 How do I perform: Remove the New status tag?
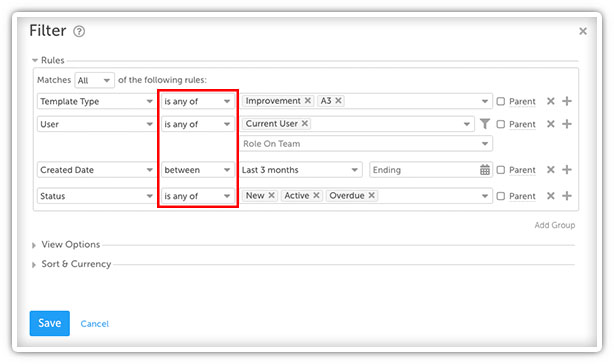[271, 195]
